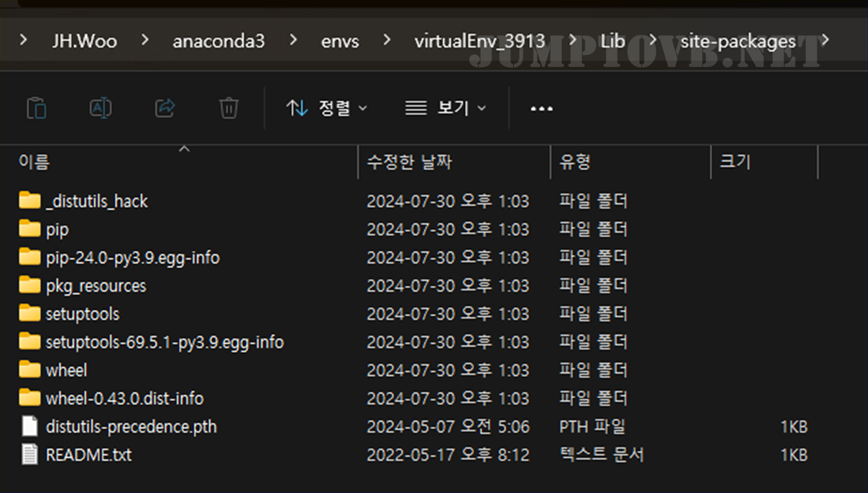Open the 정렬 sort dropdown
The width and height of the screenshot is (868, 493).
pos(327,108)
